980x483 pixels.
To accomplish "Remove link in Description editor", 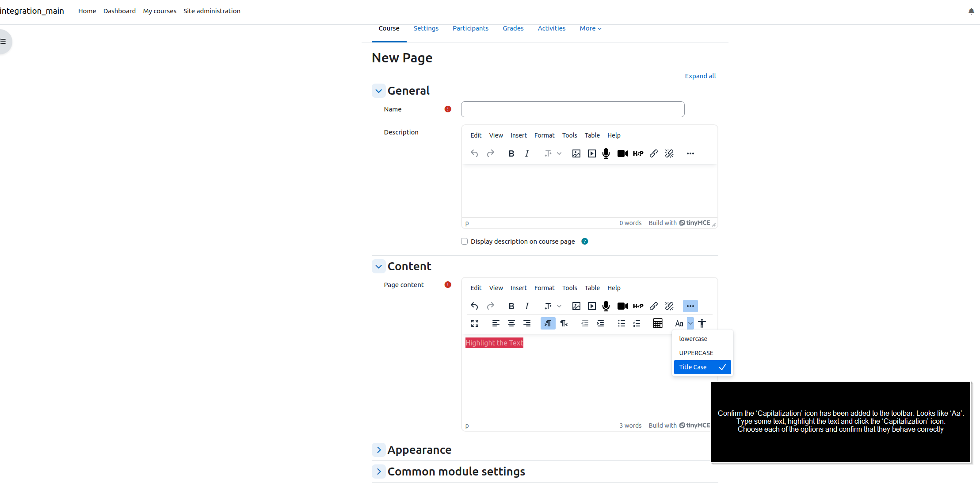I will [669, 153].
